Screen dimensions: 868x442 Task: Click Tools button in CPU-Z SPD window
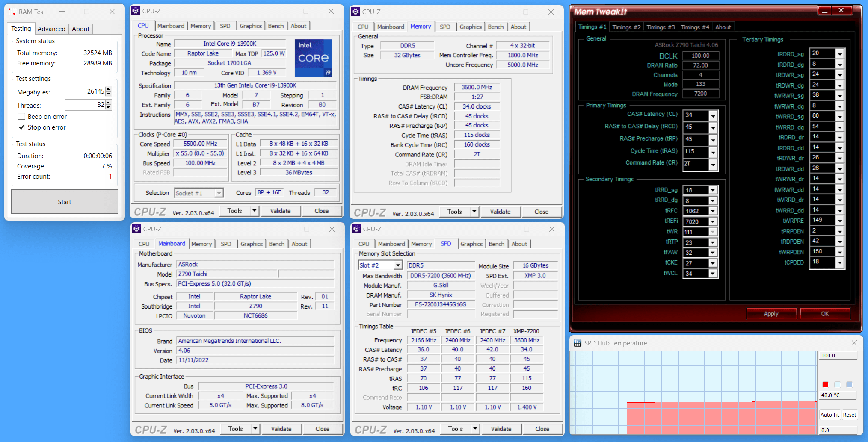455,429
